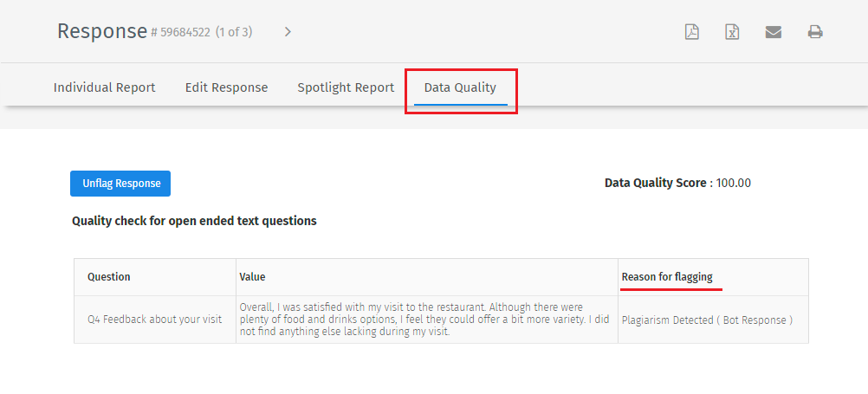Click the Question column header
868x394 pixels.
click(x=109, y=277)
